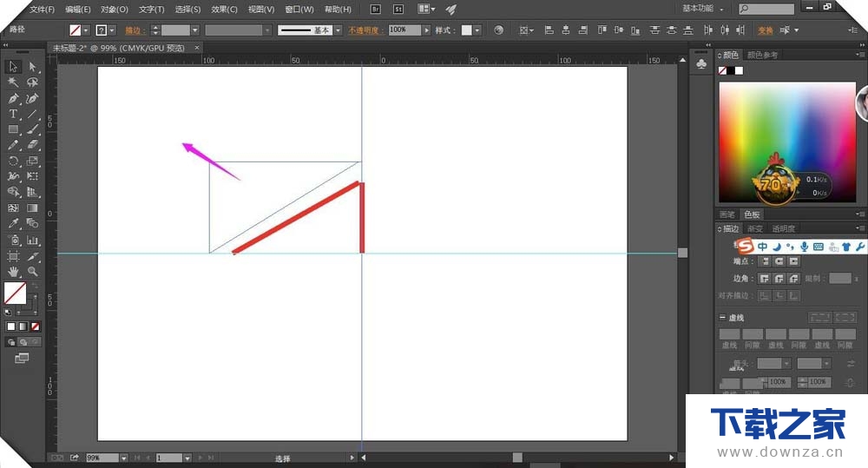The image size is (868, 468).
Task: Open the artboard number dropdown
Action: (187, 458)
